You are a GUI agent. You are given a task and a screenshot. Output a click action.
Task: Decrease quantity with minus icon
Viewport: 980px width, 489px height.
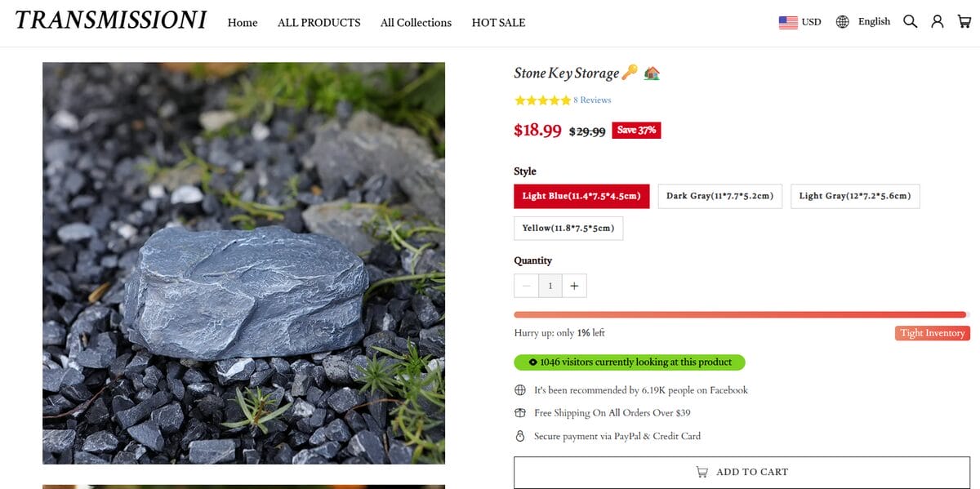coord(526,286)
